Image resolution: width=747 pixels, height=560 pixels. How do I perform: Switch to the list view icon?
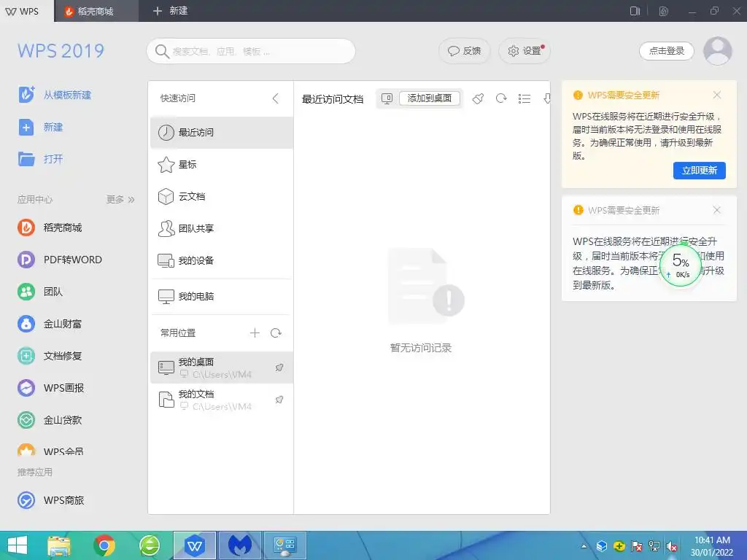click(x=525, y=98)
